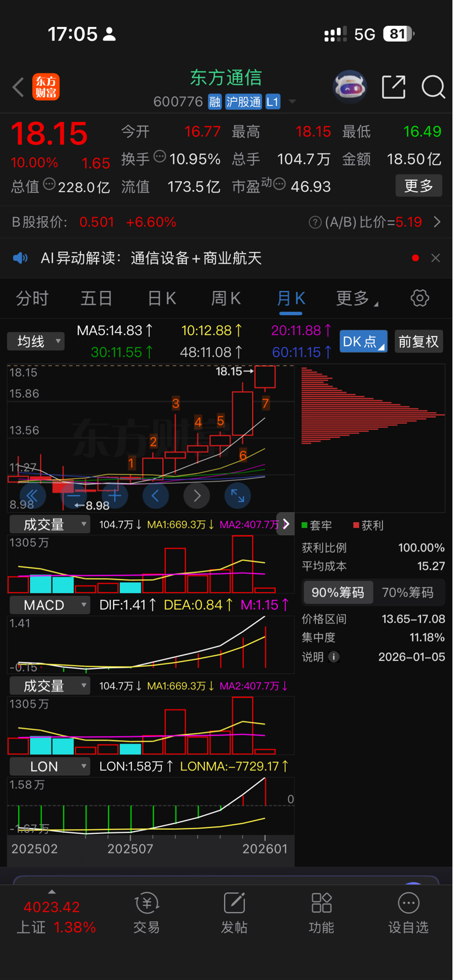Image resolution: width=453 pixels, height=980 pixels.
Task: Tap the 5G signal status indicator
Action: 365,34
